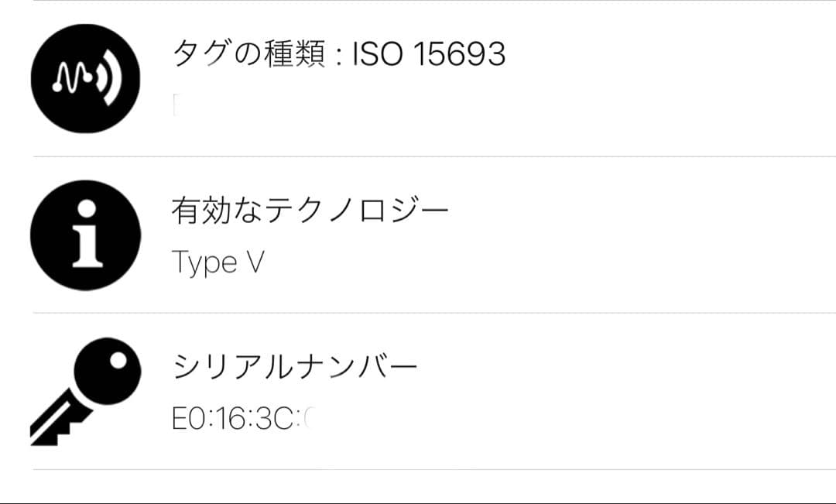
Task: Tap the NFC tag type wave icon
Action: point(85,78)
